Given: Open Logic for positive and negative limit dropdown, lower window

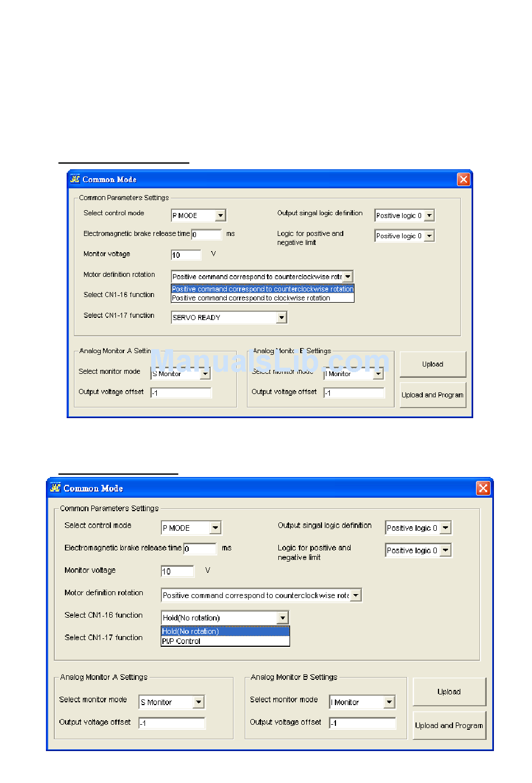Looking at the screenshot, I should click(446, 550).
